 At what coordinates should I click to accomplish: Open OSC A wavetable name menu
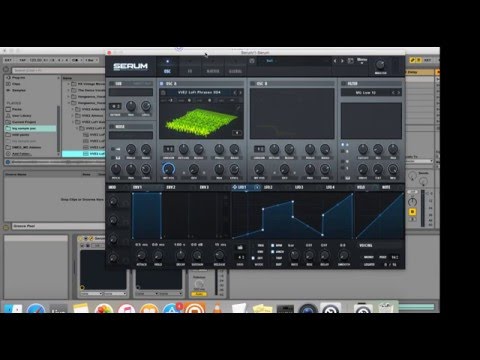point(199,92)
